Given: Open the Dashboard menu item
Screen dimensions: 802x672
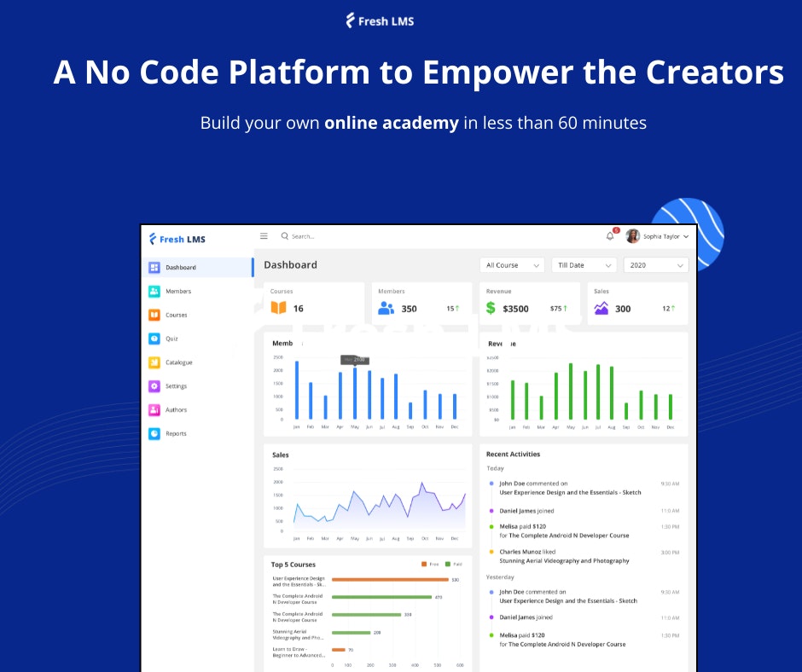Looking at the screenshot, I should click(x=198, y=267).
